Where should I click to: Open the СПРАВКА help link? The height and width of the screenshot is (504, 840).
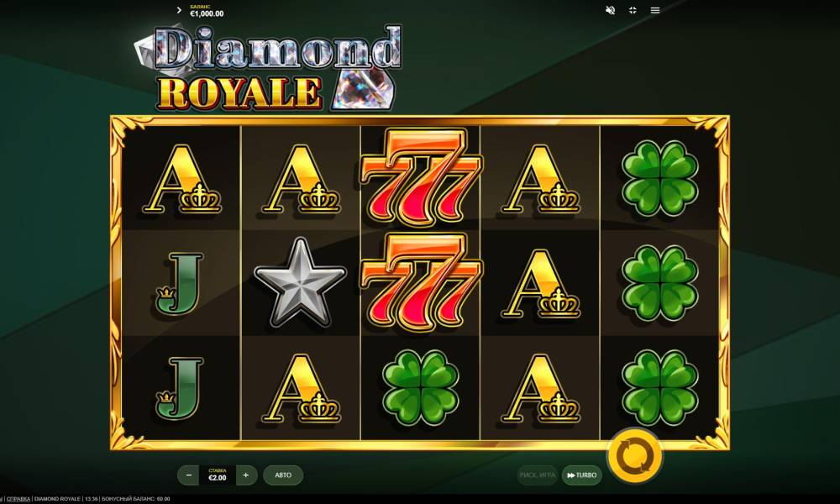(18, 499)
